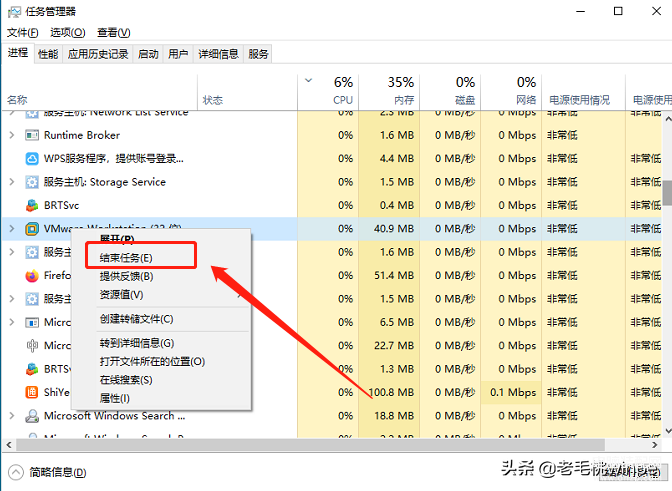Switch to the 用户 tab

(178, 54)
